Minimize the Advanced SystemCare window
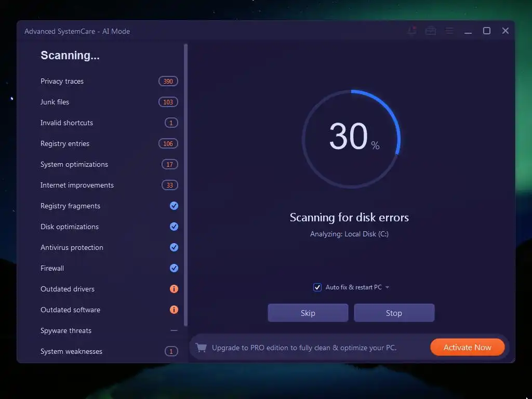The image size is (532, 399). (468, 33)
